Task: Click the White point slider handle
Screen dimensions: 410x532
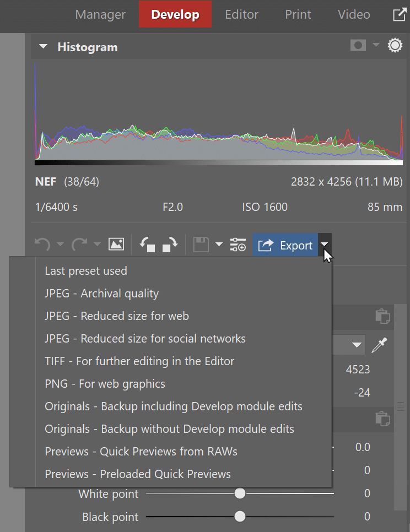Action: pos(240,493)
